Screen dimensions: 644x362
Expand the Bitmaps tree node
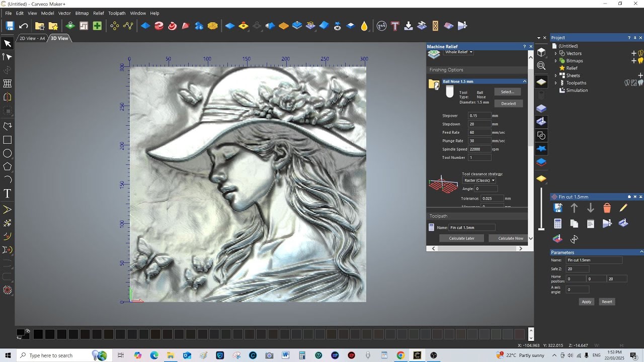[556, 61]
